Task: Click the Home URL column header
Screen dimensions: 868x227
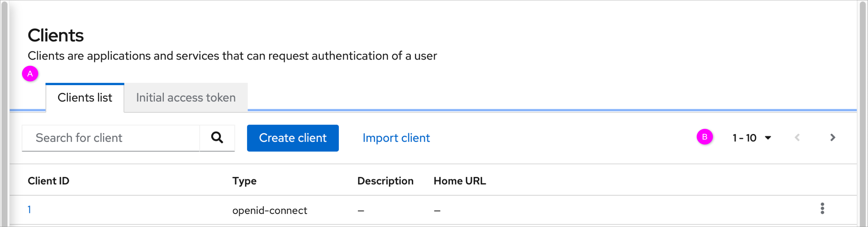Action: pyautogui.click(x=460, y=181)
